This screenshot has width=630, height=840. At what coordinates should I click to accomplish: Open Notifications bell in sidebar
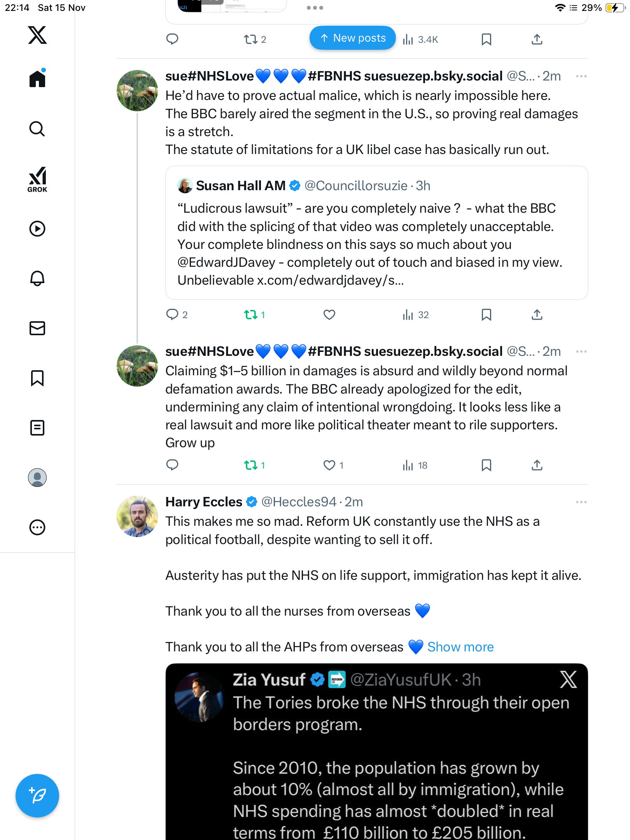pos(37,278)
